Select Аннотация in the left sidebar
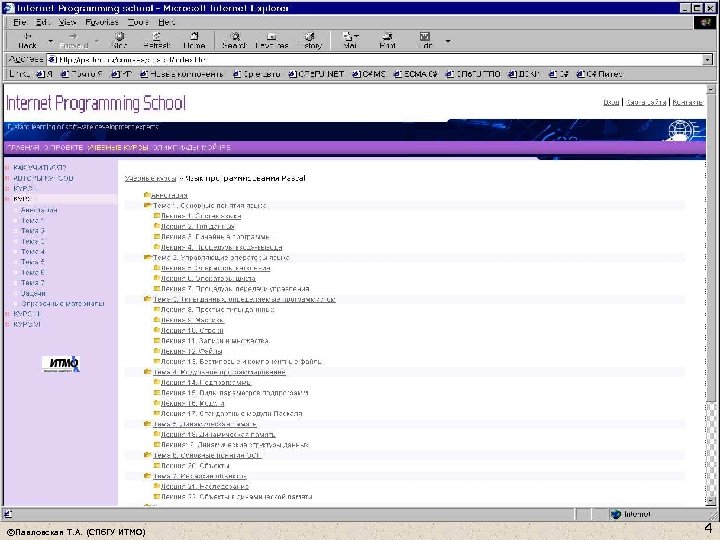This screenshot has width=720, height=540. coord(39,210)
